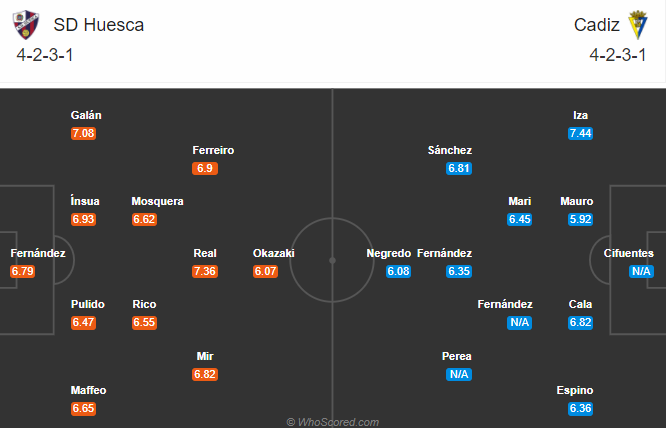Screen dimensions: 666x428
Task: Click Real's 7.36 rating badge
Action: coord(205,271)
